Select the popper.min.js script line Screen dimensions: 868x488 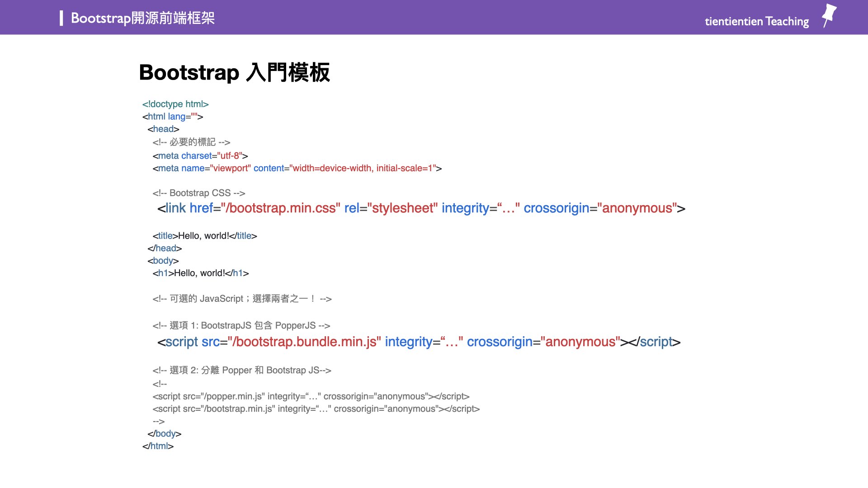[x=311, y=396]
